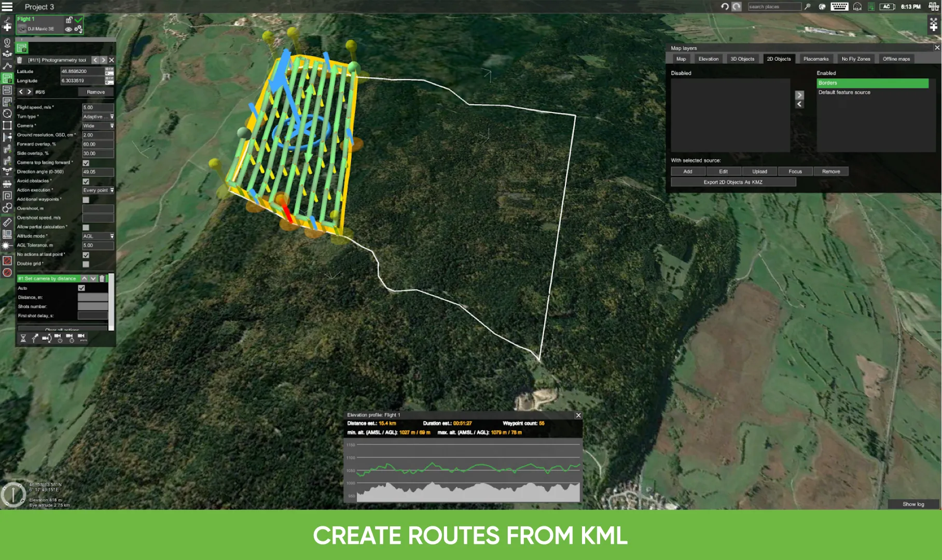Screen dimensions: 942x560
Task: Click the Wait hourglass action icon
Action: point(23,338)
